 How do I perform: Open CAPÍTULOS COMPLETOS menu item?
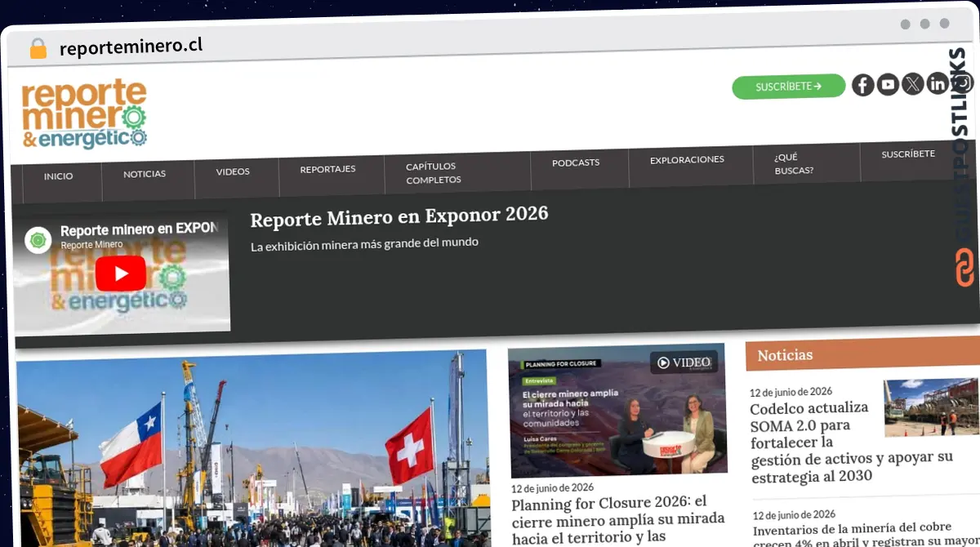(434, 173)
